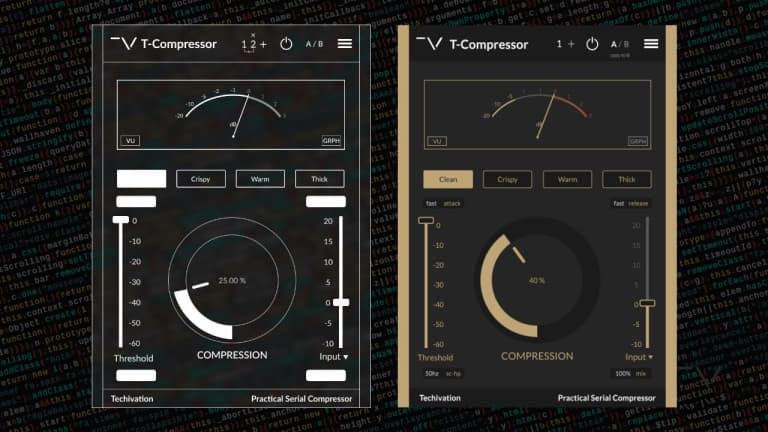This screenshot has width=768, height=432.
Task: Click Threshold slider handle in white-themed plugin
Action: point(121,220)
